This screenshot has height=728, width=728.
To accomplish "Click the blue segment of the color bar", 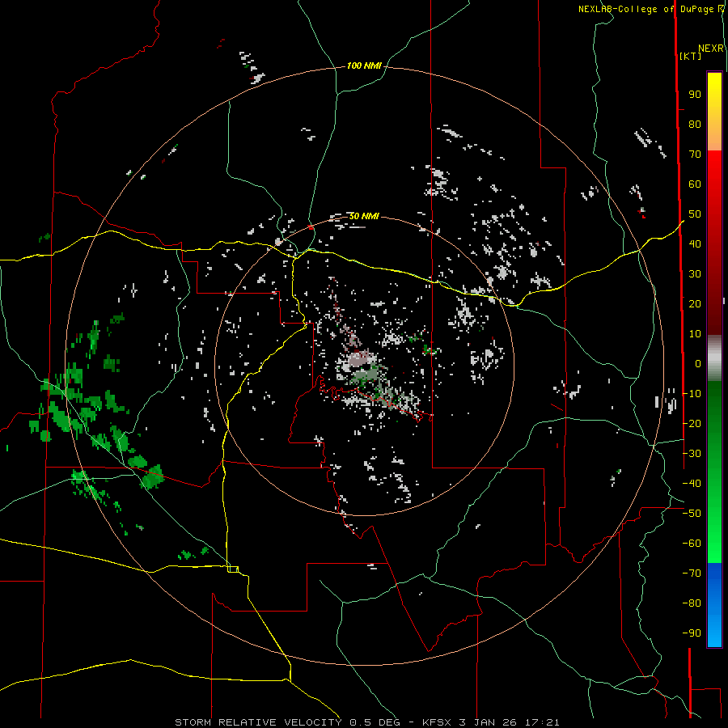I will [714, 603].
